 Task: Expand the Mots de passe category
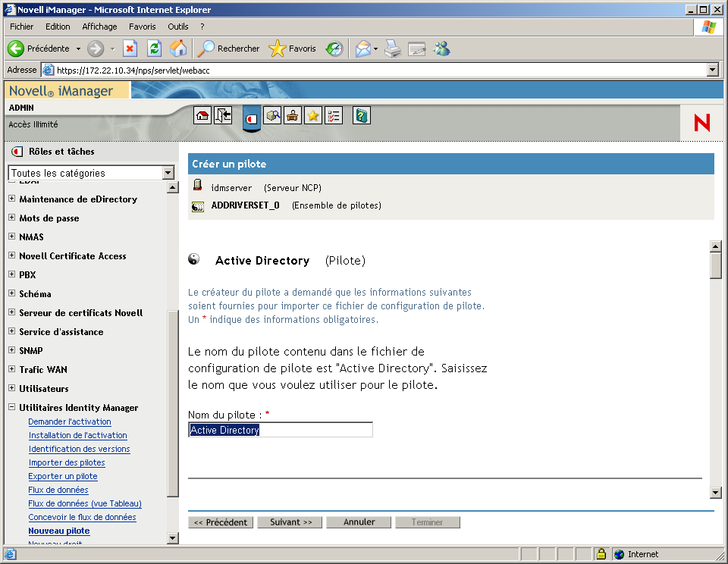tap(11, 218)
